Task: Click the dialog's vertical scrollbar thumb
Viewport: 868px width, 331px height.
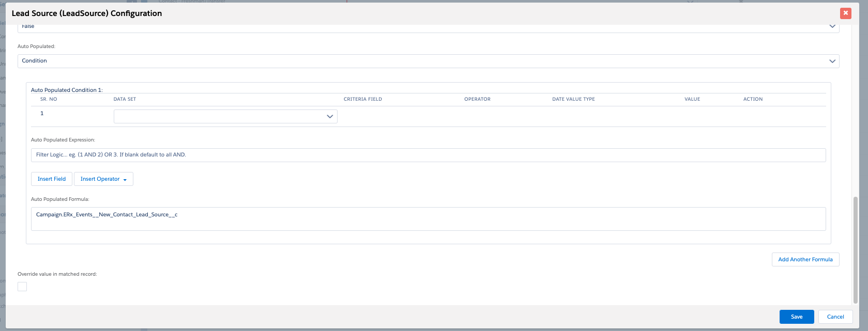Action: (x=855, y=249)
